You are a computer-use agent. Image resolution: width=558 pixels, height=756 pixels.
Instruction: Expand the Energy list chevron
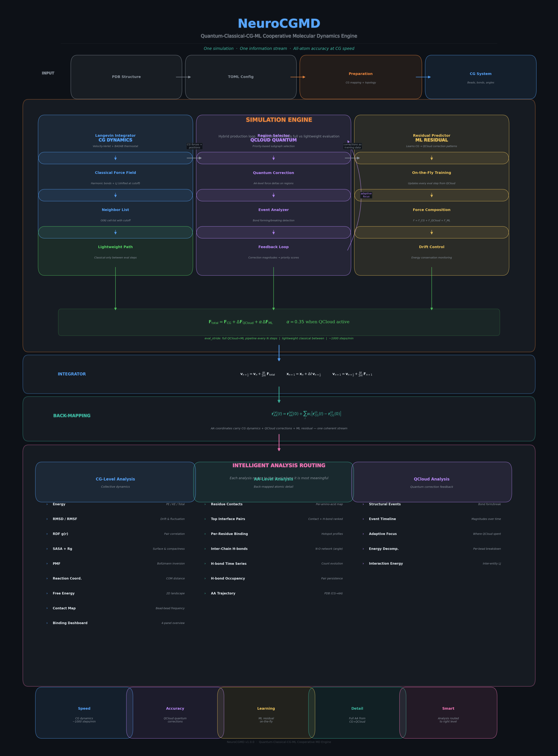point(47,504)
